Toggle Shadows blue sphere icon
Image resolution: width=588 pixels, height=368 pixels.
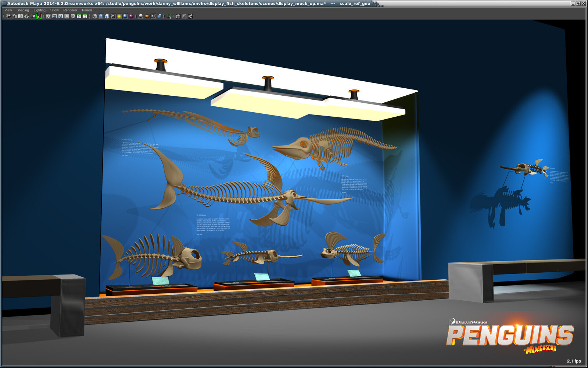(125, 16)
